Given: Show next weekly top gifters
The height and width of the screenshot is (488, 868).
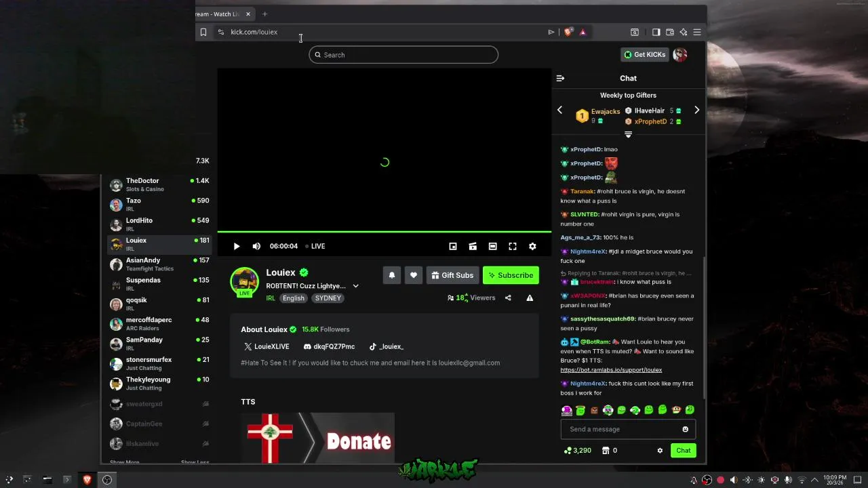Looking at the screenshot, I should [x=696, y=110].
